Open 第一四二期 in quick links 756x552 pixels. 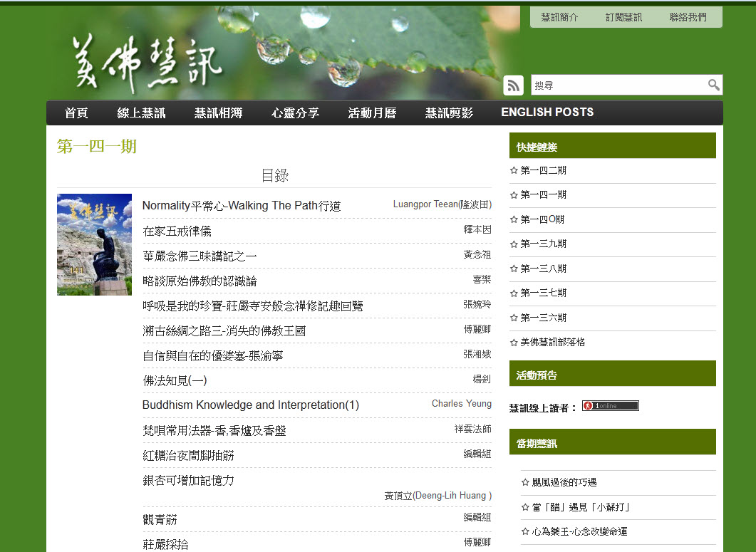(543, 170)
